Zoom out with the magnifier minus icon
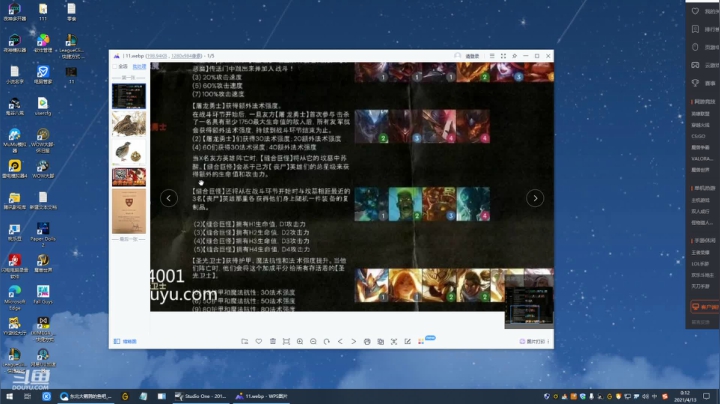The width and height of the screenshot is (720, 404). point(313,341)
